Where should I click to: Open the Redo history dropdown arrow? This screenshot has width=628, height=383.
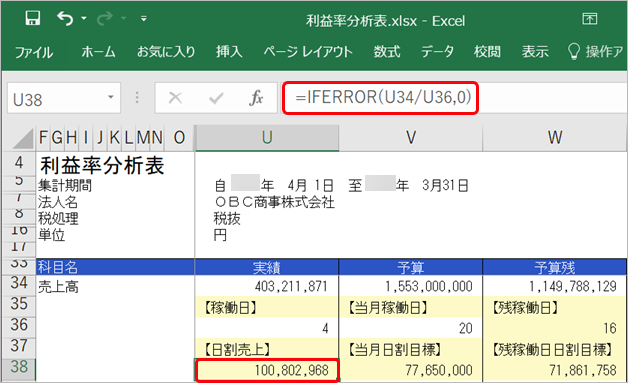tap(123, 18)
